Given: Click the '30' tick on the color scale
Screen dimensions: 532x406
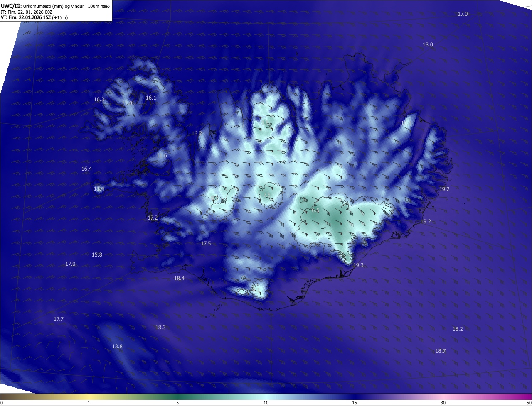Looking at the screenshot, I should [443, 403].
